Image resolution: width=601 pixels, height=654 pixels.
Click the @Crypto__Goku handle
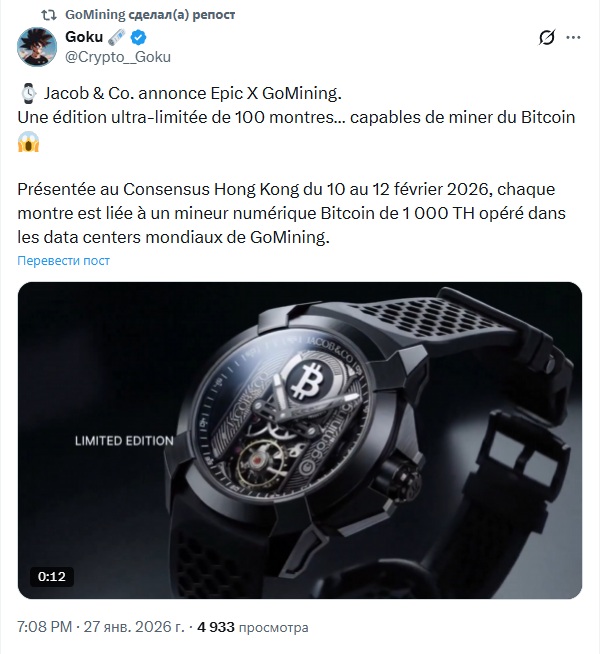point(118,57)
